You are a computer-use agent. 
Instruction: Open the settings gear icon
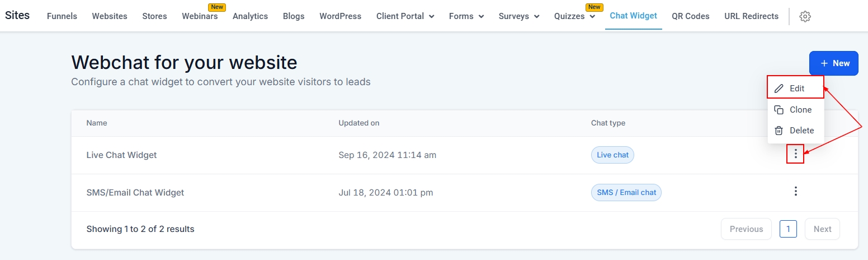click(x=805, y=16)
